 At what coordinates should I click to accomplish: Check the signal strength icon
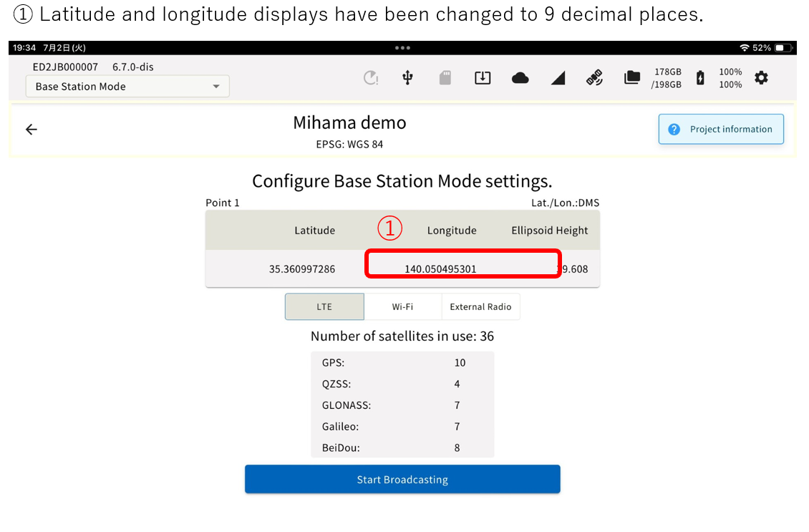pos(558,78)
